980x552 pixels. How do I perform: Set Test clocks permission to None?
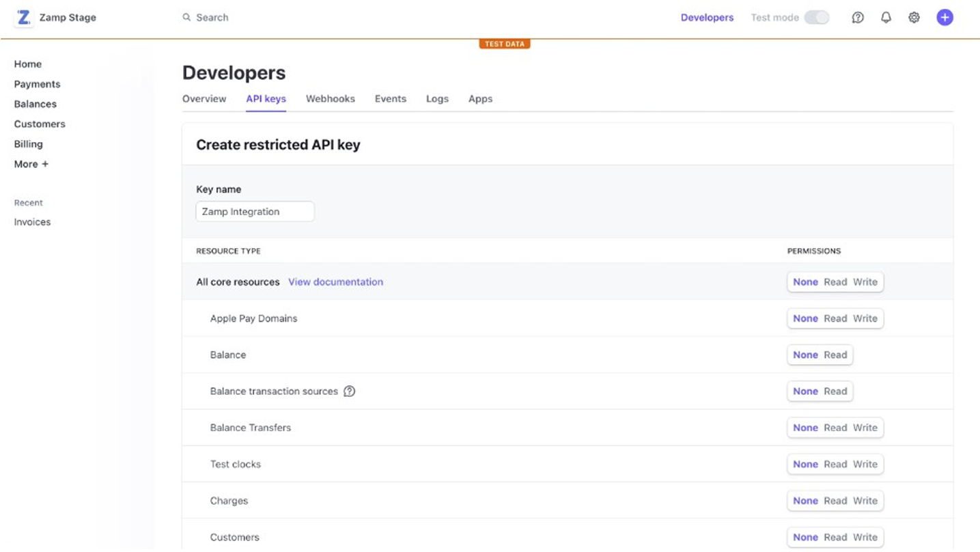pos(805,465)
